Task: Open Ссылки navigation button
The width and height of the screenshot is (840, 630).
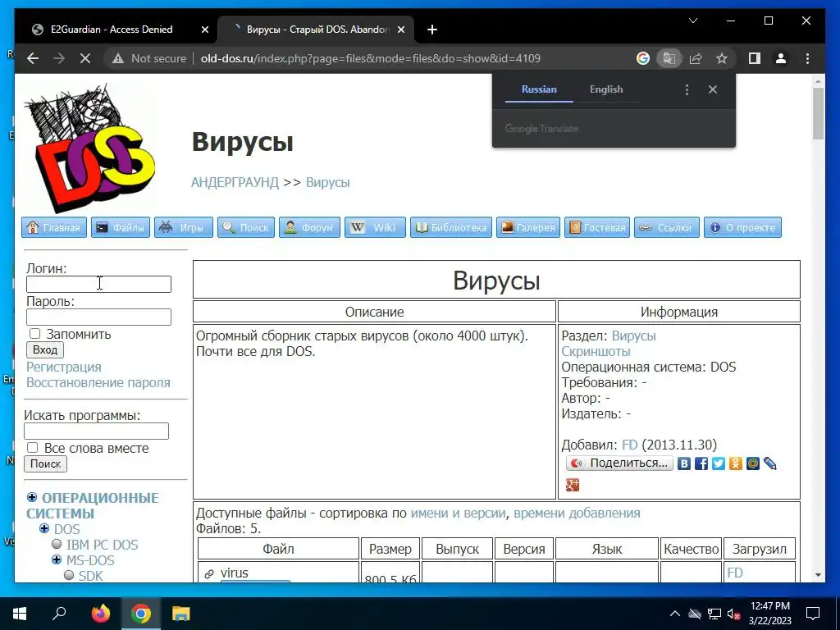Action: pos(667,227)
